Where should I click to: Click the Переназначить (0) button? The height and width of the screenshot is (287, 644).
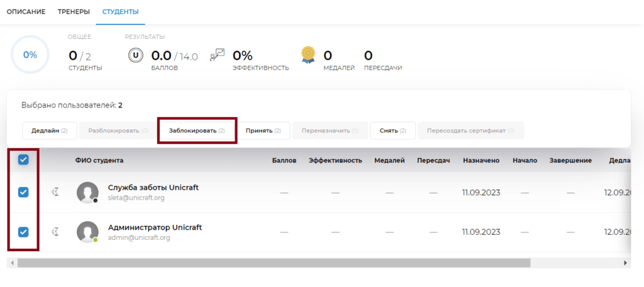tap(330, 131)
